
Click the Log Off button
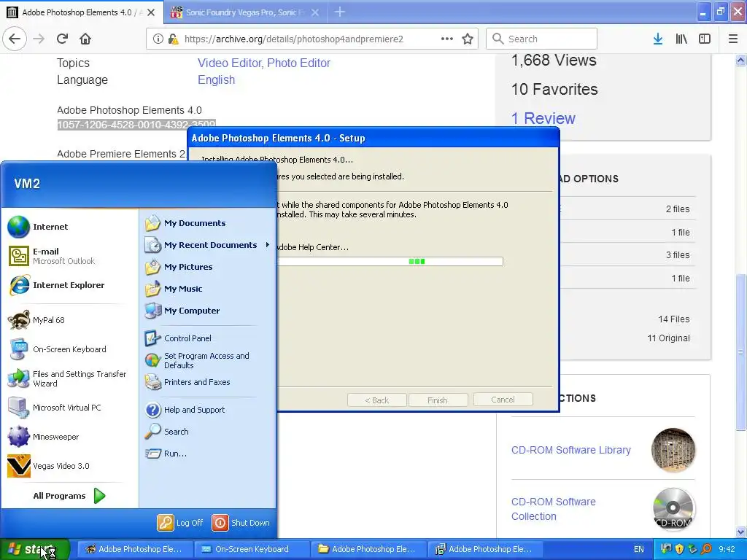(180, 522)
